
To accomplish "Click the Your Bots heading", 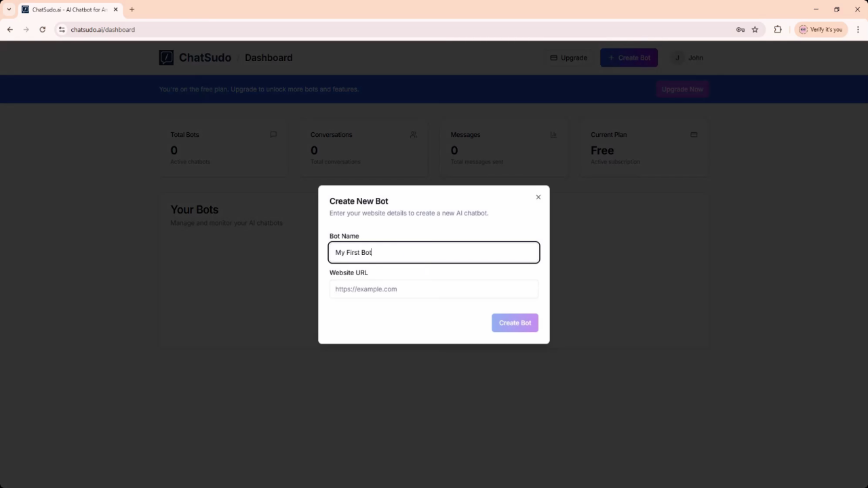I will 195,209.
